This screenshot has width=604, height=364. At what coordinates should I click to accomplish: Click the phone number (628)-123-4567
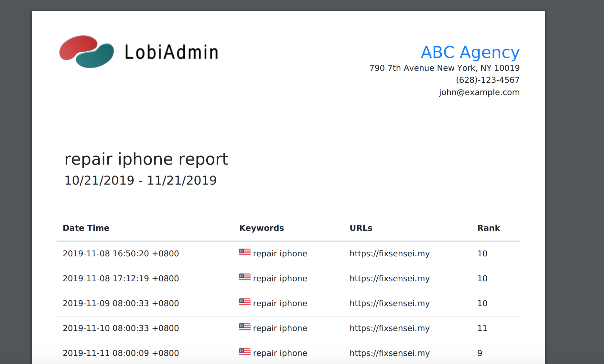point(487,80)
